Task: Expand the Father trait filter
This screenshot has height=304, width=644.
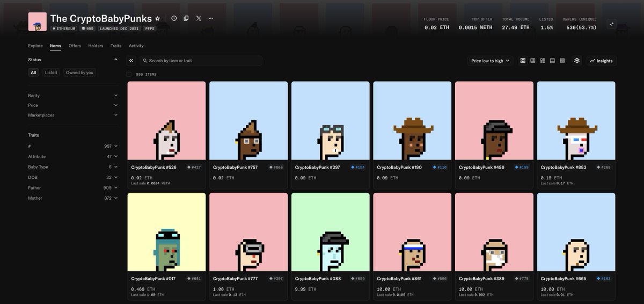Action: (x=73, y=188)
